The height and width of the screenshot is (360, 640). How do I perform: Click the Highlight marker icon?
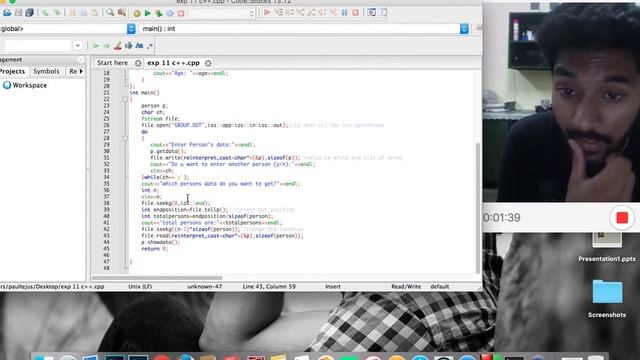118,46
